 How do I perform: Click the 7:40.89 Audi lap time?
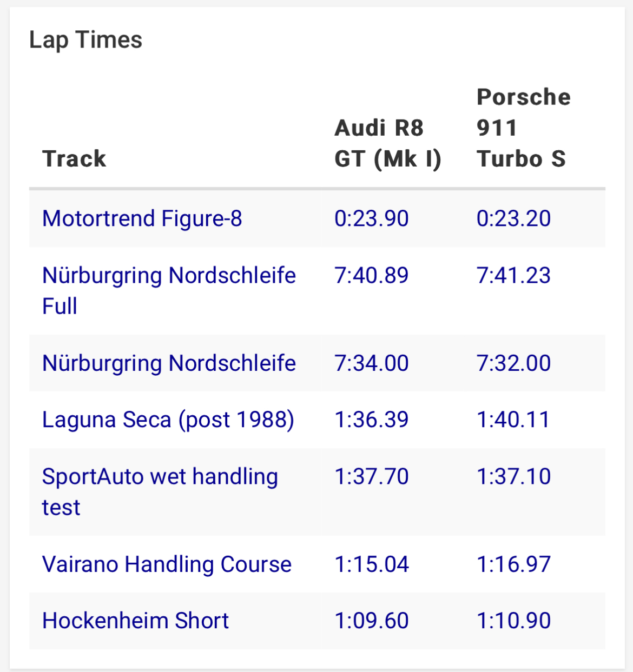pos(371,276)
